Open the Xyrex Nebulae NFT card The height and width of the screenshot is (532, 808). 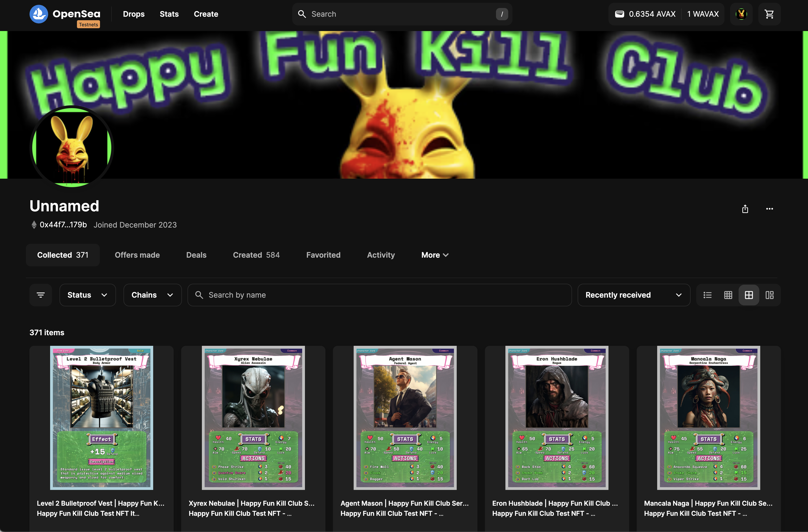click(x=253, y=418)
